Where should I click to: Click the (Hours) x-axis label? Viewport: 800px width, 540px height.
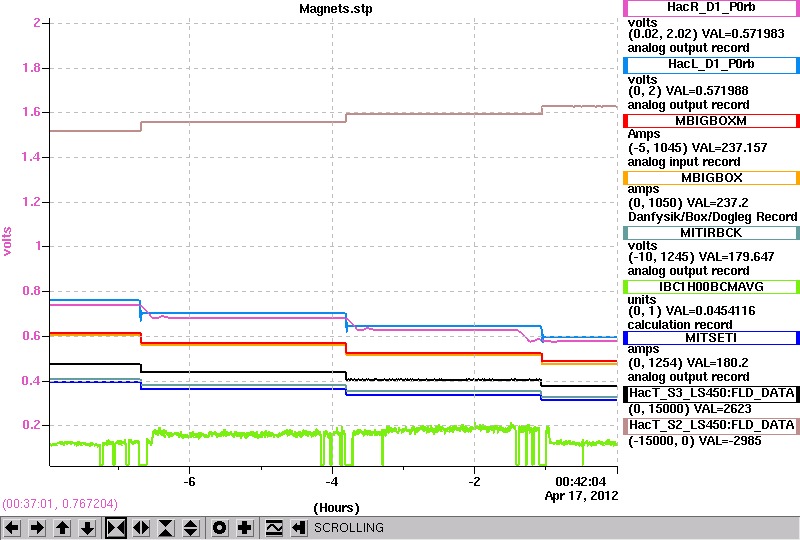(336, 508)
